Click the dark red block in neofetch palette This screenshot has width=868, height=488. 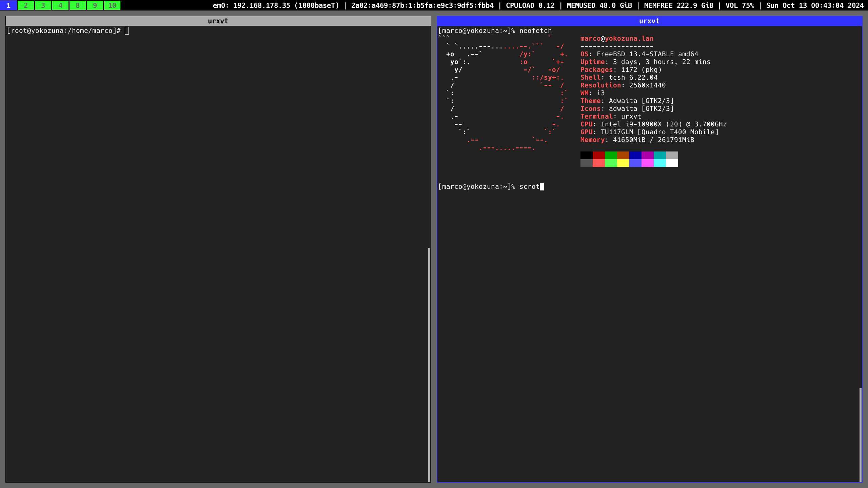(599, 155)
